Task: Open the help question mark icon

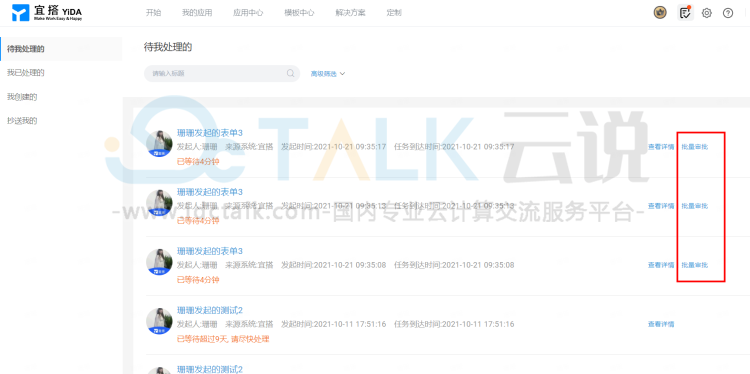Action: (x=728, y=13)
